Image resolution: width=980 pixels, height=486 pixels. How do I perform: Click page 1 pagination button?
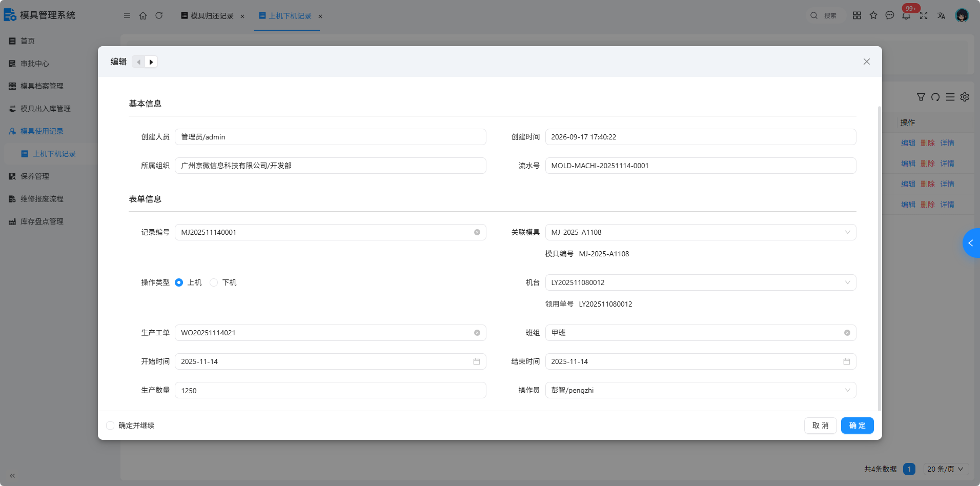pos(909,469)
